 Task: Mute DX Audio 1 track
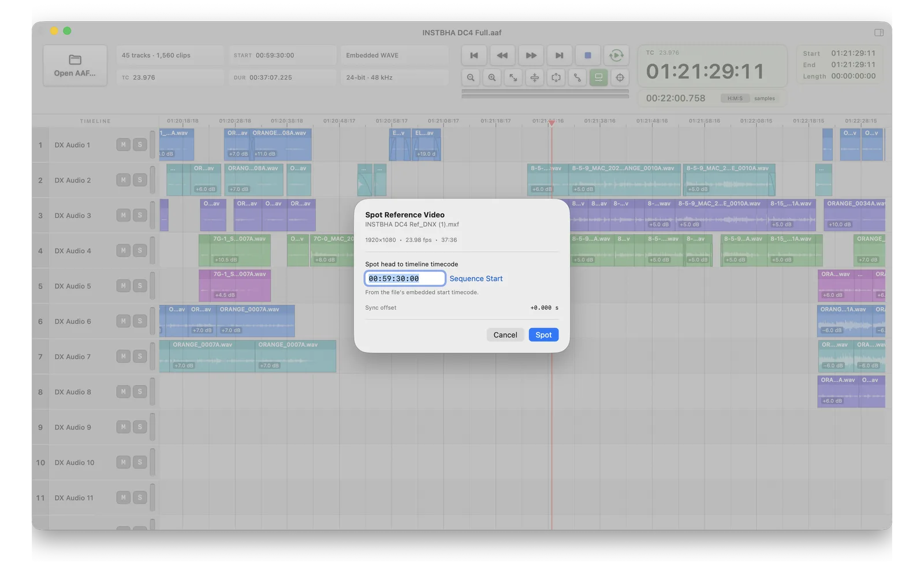pos(123,145)
